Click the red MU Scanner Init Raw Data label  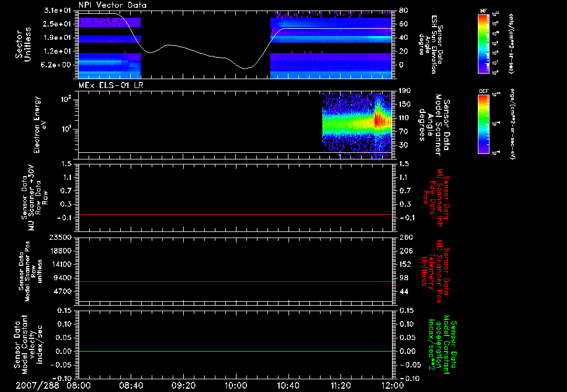click(x=437, y=198)
